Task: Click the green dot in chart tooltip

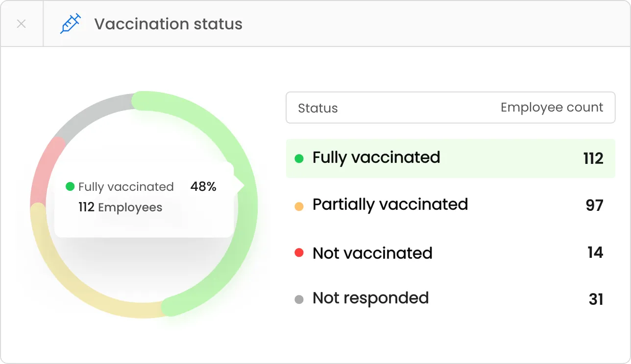Action: point(70,186)
